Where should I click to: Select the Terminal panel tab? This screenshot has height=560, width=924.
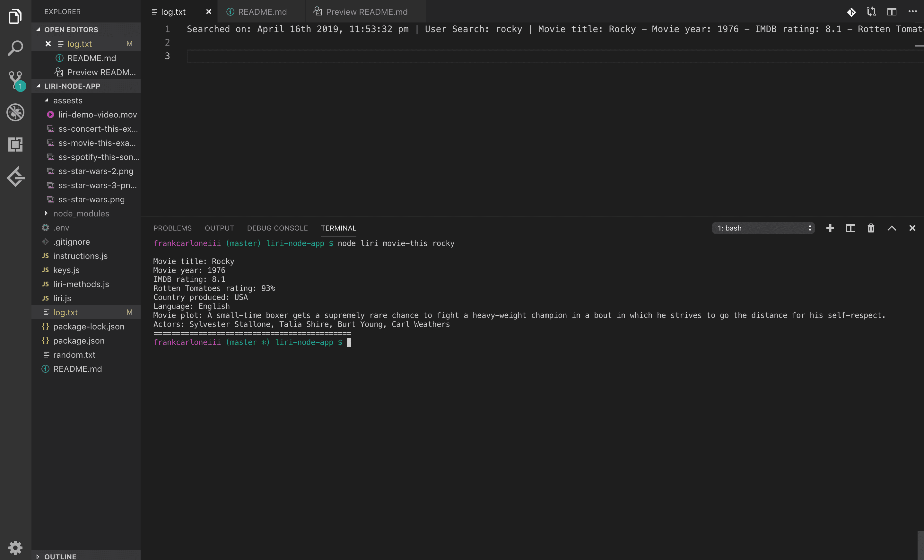[x=339, y=228]
